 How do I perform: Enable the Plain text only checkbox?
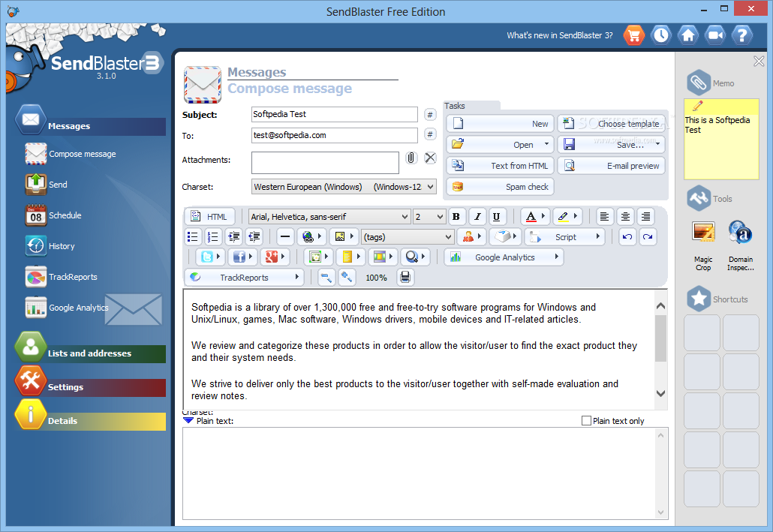[586, 420]
